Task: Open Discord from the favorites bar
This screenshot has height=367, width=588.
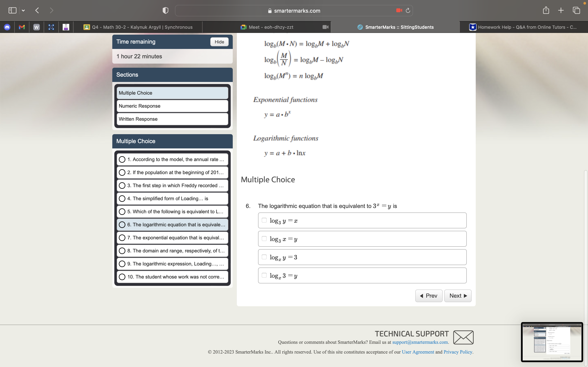Action: pyautogui.click(x=7, y=27)
